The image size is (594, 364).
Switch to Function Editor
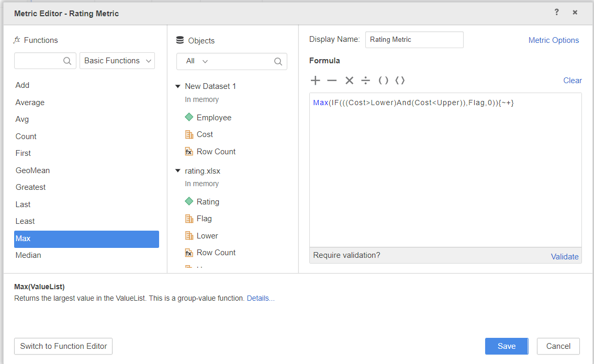[63, 346]
